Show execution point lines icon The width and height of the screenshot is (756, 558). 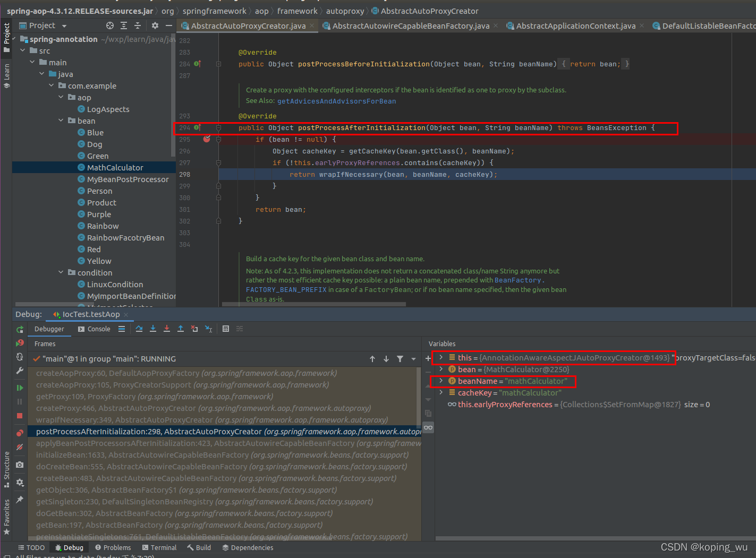[122, 329]
